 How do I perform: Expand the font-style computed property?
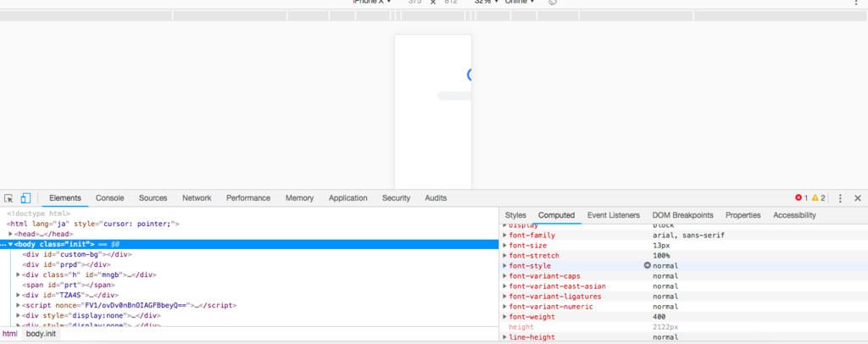click(x=504, y=266)
